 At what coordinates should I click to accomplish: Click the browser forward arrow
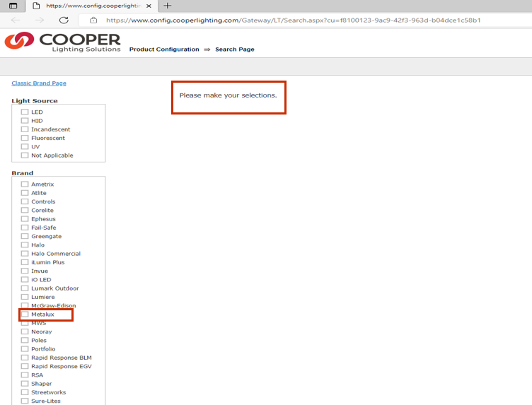[40, 20]
